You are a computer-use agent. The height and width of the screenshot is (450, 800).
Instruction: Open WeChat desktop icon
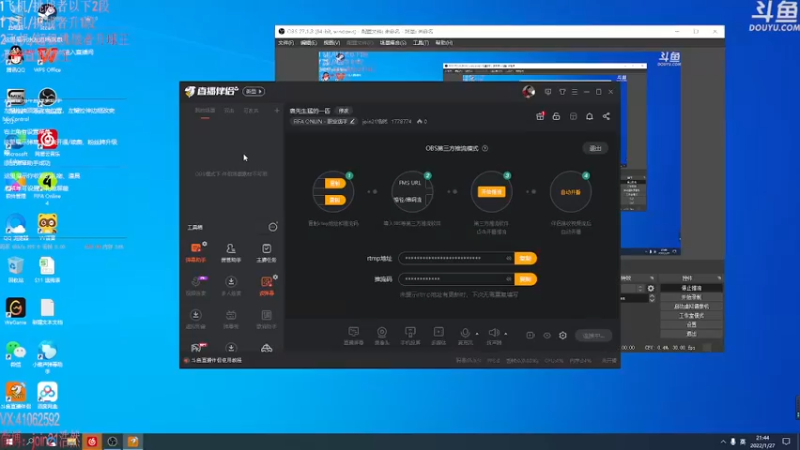[15, 353]
